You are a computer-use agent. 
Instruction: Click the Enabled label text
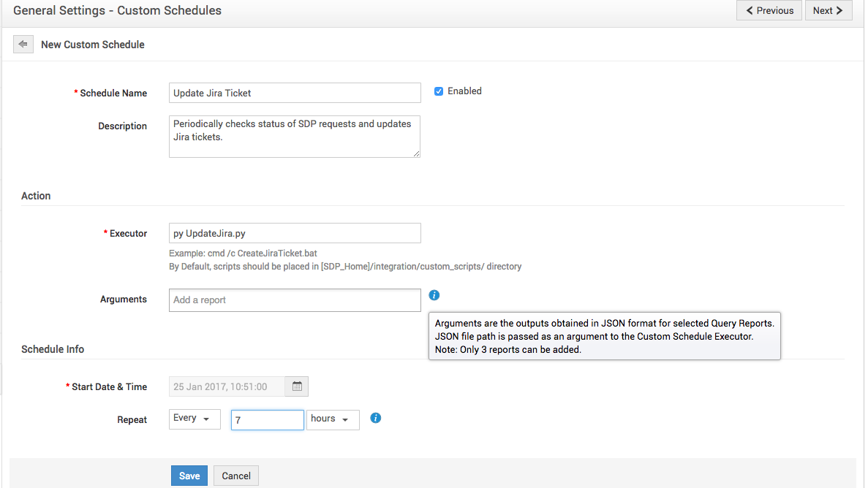tap(464, 91)
